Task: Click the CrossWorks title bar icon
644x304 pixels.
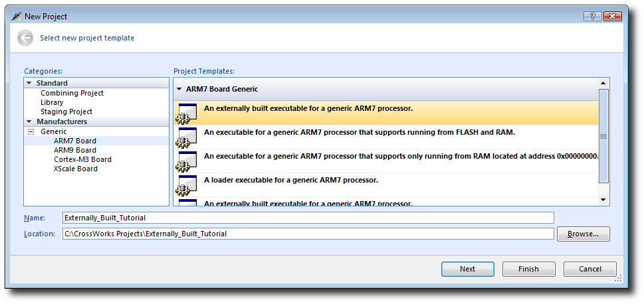Action: pyautogui.click(x=17, y=17)
